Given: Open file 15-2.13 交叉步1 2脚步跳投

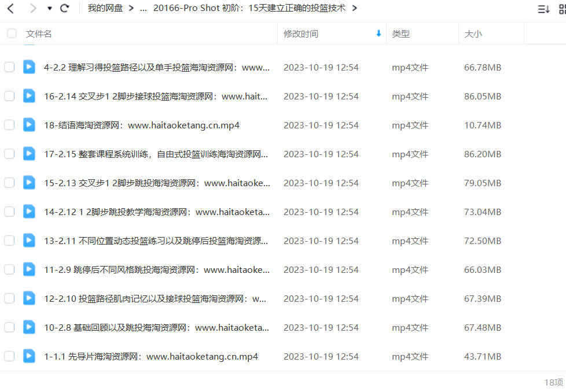Looking at the screenshot, I should [x=157, y=183].
